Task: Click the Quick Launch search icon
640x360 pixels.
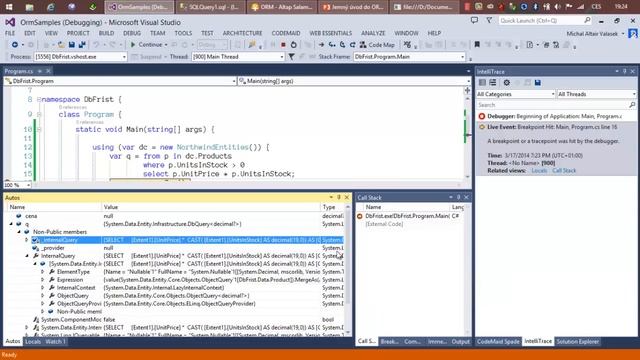Action: coord(587,20)
